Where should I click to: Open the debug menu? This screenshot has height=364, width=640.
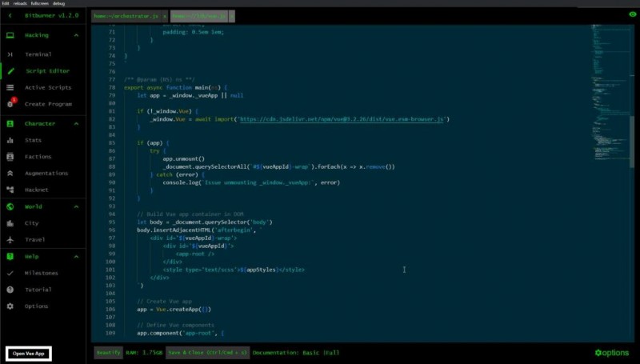point(58,3)
